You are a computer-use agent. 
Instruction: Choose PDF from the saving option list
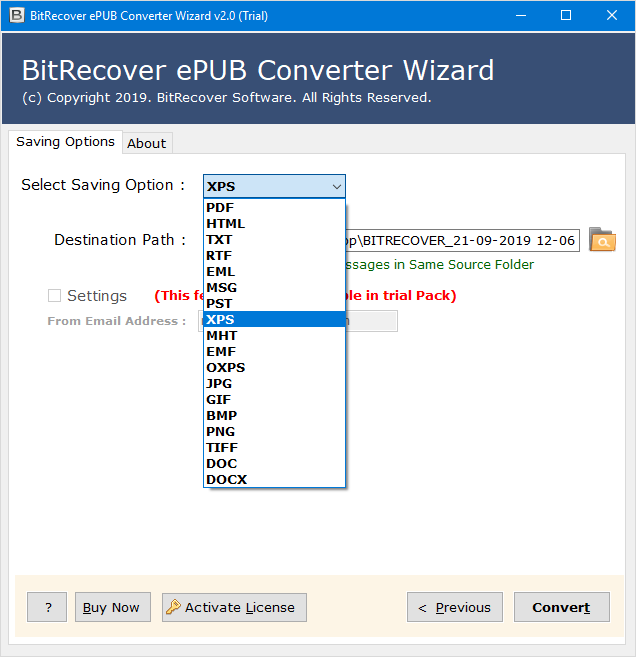274,207
